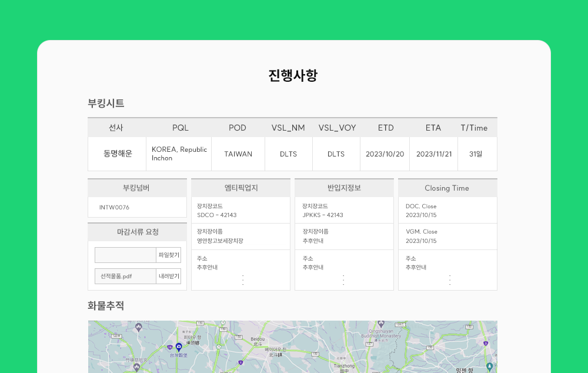Click the Beidou town label on map
The image size is (588, 373).
coord(258,339)
